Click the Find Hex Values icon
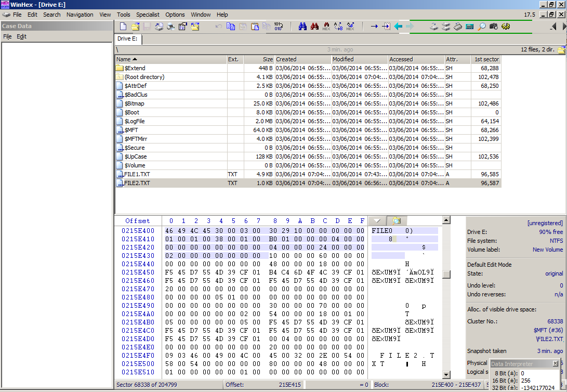Screen dimensions: 567x392 pyautogui.click(x=326, y=27)
